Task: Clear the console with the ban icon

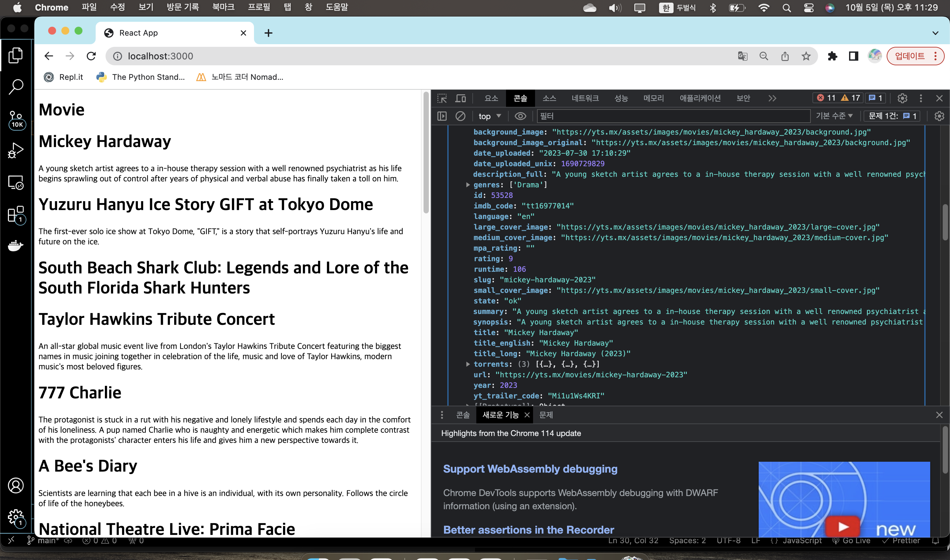Action: tap(460, 116)
